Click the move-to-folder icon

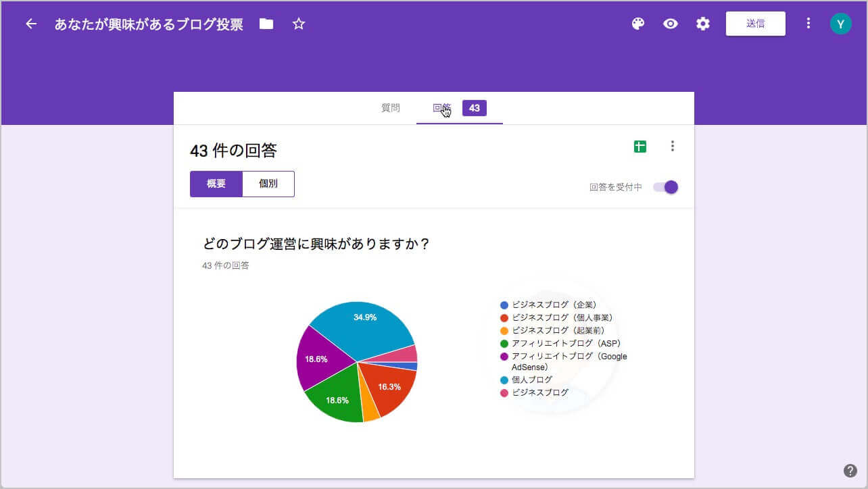click(266, 24)
